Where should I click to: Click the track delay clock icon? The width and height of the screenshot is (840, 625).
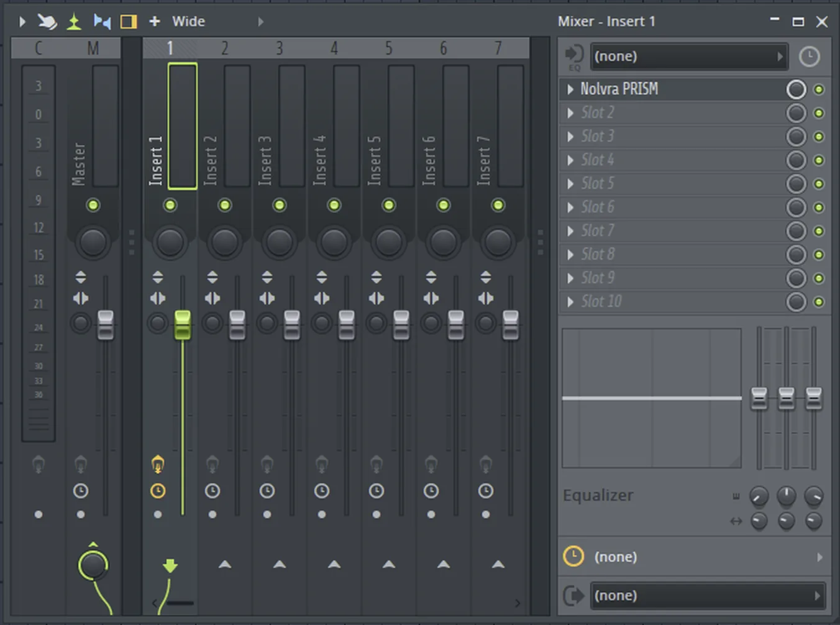click(573, 556)
